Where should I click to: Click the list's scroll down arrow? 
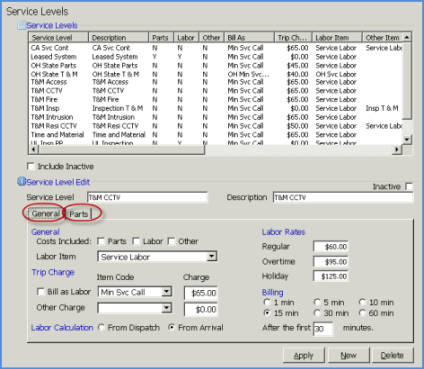click(407, 139)
